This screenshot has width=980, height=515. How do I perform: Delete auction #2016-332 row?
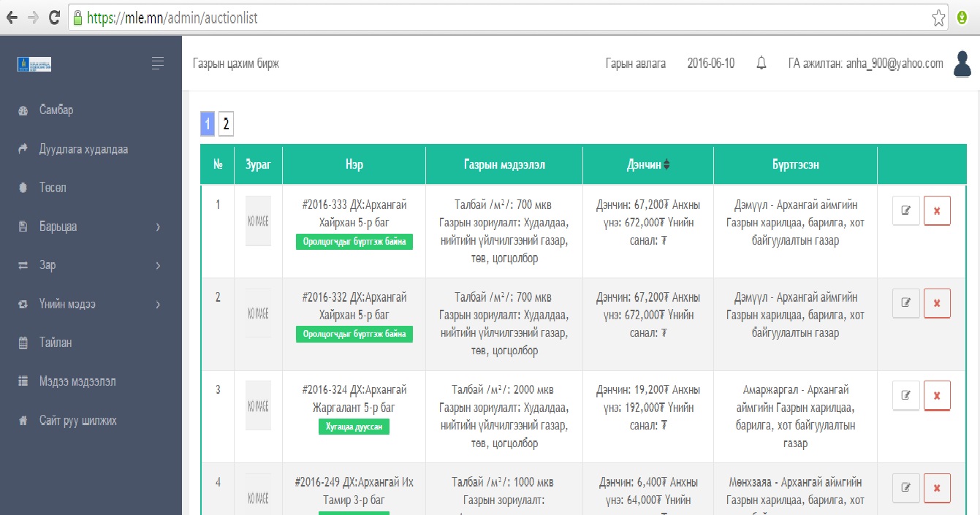(937, 303)
